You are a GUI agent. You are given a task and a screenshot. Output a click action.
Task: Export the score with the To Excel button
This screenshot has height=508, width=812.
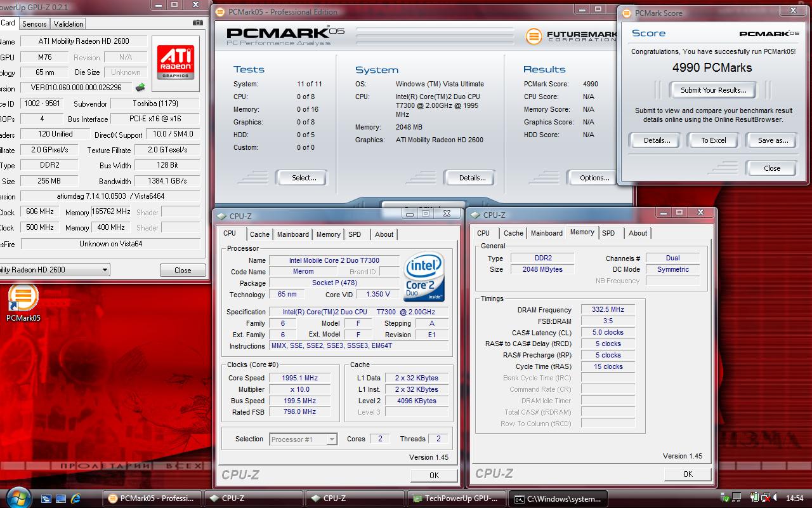coord(714,140)
